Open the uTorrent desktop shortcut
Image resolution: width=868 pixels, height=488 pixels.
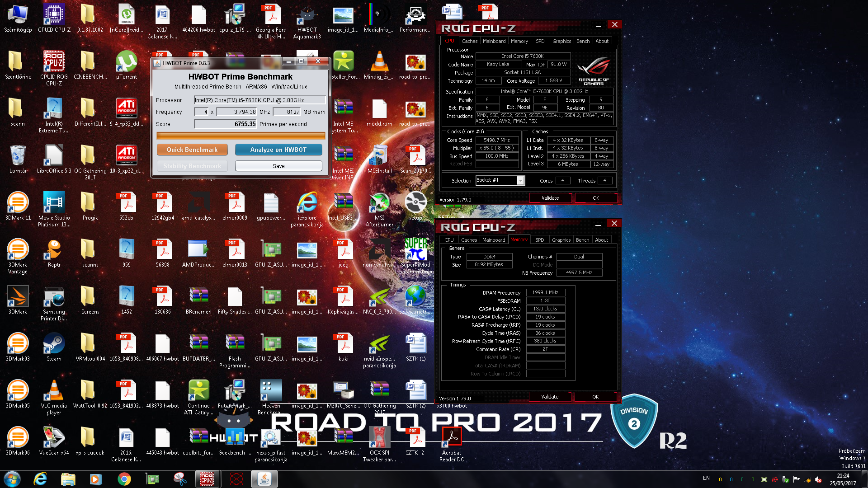point(126,65)
